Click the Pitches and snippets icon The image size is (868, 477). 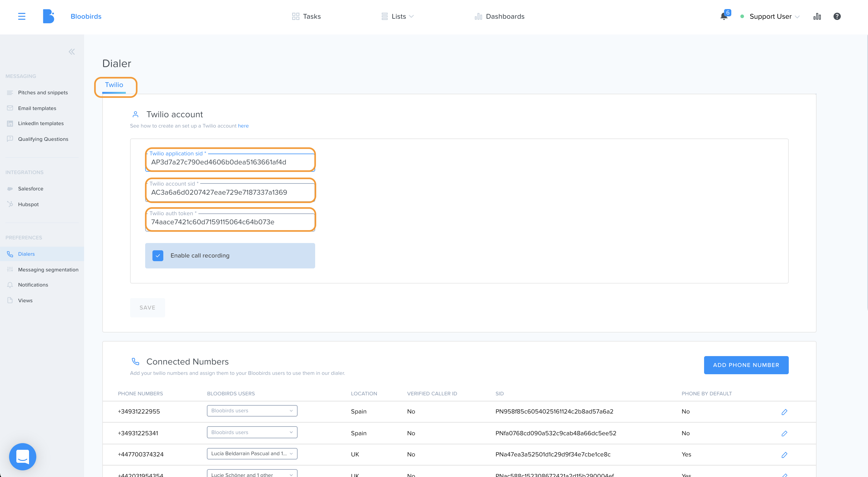click(x=10, y=92)
